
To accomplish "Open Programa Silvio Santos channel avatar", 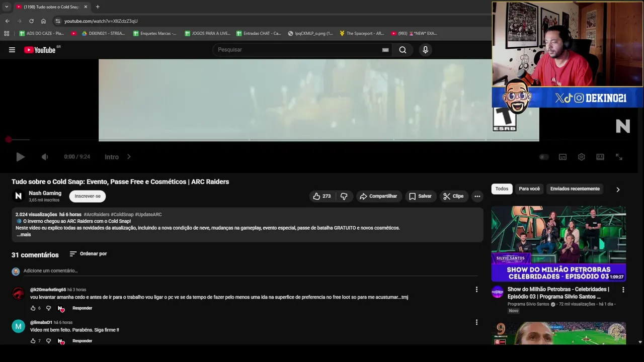I will 498,292.
